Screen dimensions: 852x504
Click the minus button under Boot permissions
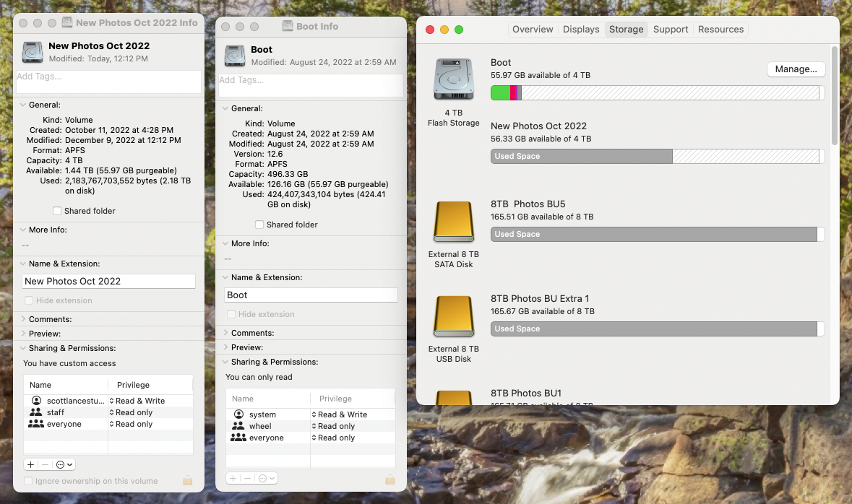tap(247, 478)
